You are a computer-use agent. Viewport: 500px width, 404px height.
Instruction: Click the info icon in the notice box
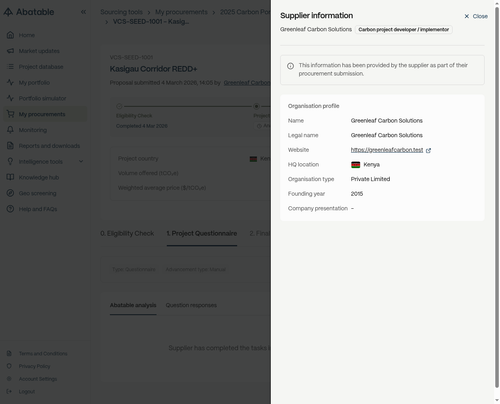tap(290, 66)
